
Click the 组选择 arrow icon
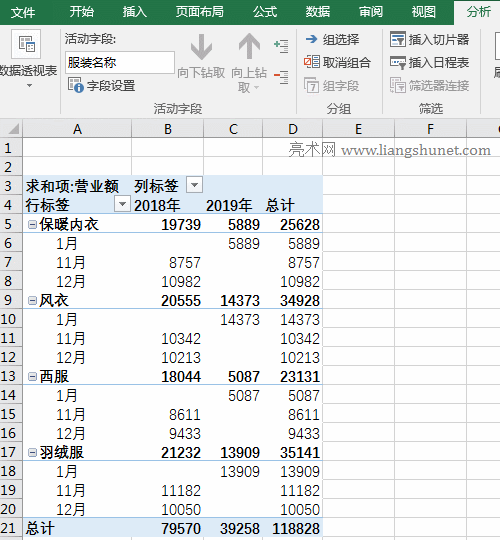[312, 39]
